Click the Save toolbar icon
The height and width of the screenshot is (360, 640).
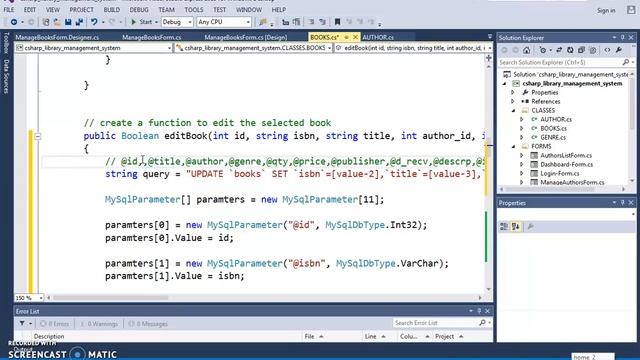tap(68, 22)
